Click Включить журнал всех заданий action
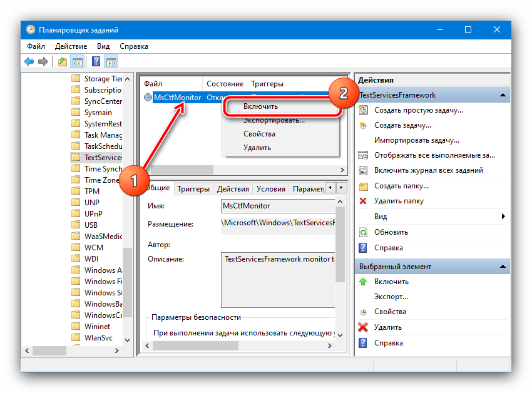This screenshot has height=393, width=532. 429,170
